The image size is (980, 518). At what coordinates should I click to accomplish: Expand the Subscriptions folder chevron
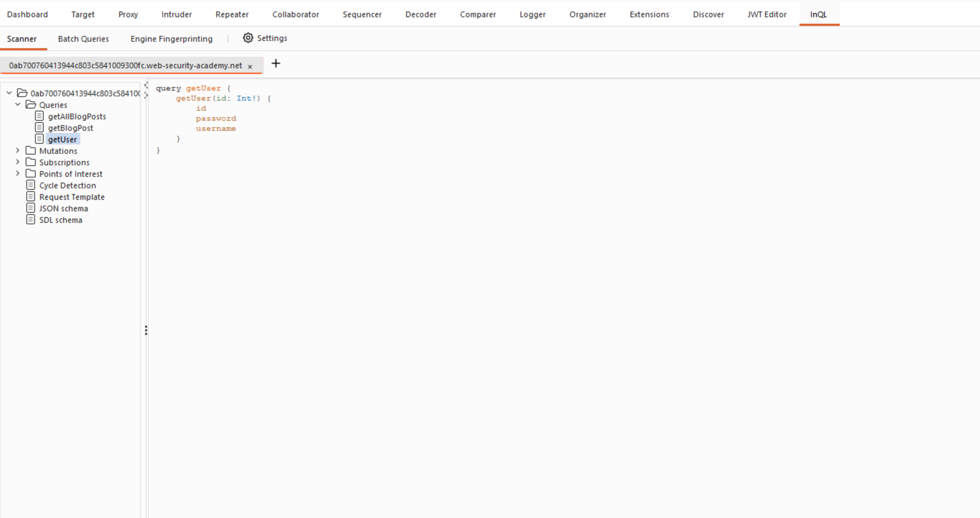click(x=18, y=162)
